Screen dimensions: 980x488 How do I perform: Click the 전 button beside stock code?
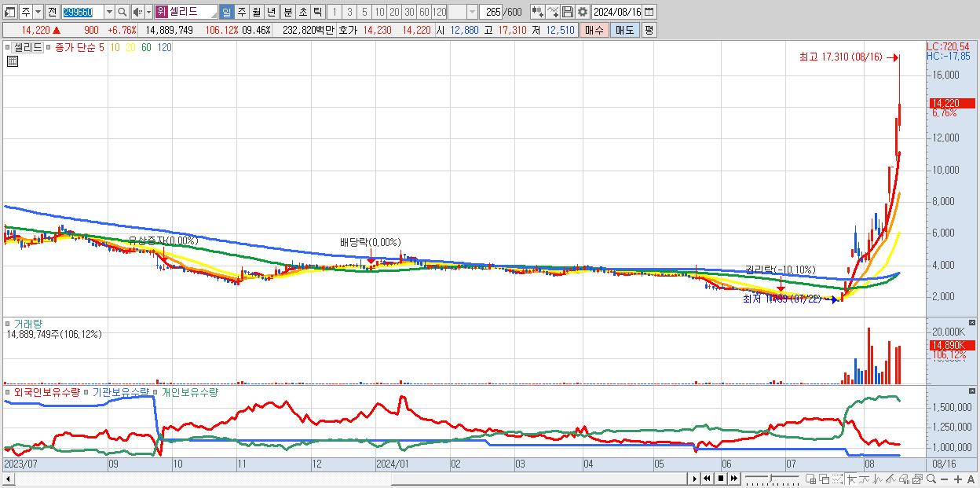52,12
